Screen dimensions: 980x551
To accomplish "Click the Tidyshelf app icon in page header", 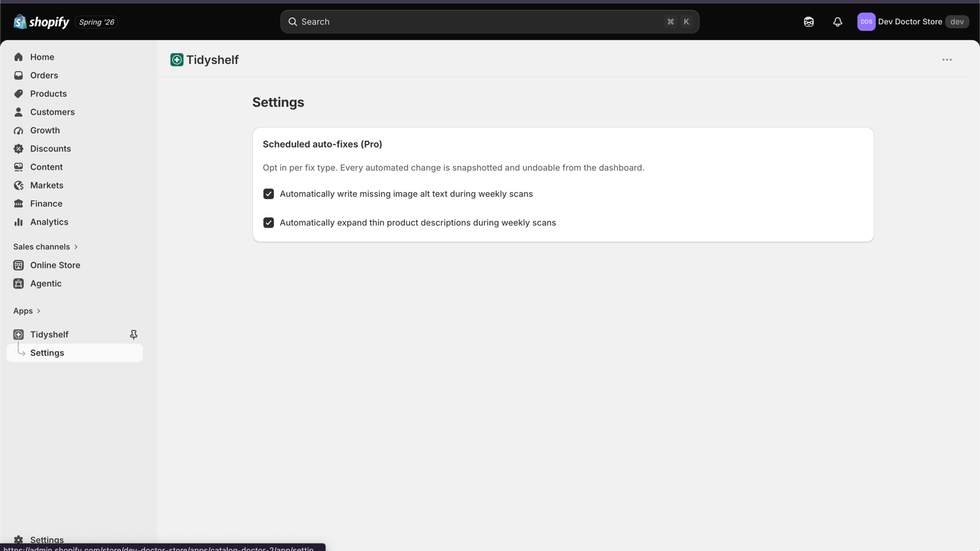I will pos(177,59).
